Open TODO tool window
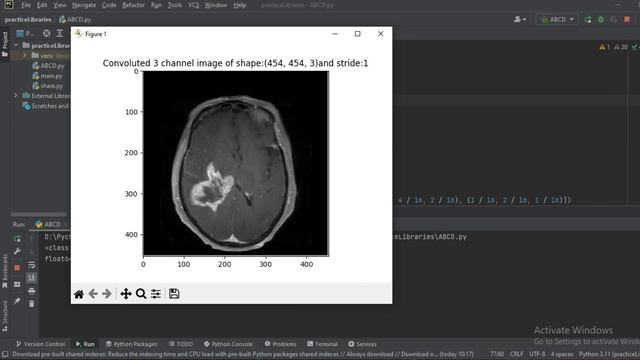640x360 pixels. (x=181, y=344)
